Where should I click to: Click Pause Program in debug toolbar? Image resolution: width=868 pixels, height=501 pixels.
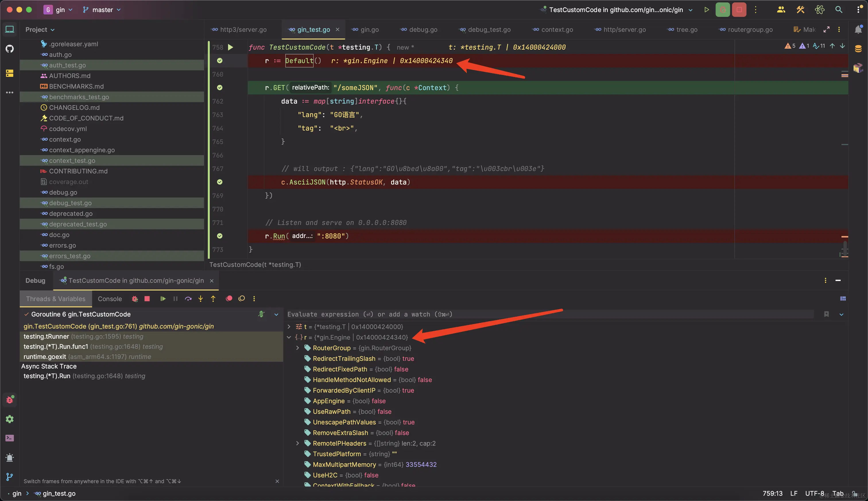click(x=175, y=299)
